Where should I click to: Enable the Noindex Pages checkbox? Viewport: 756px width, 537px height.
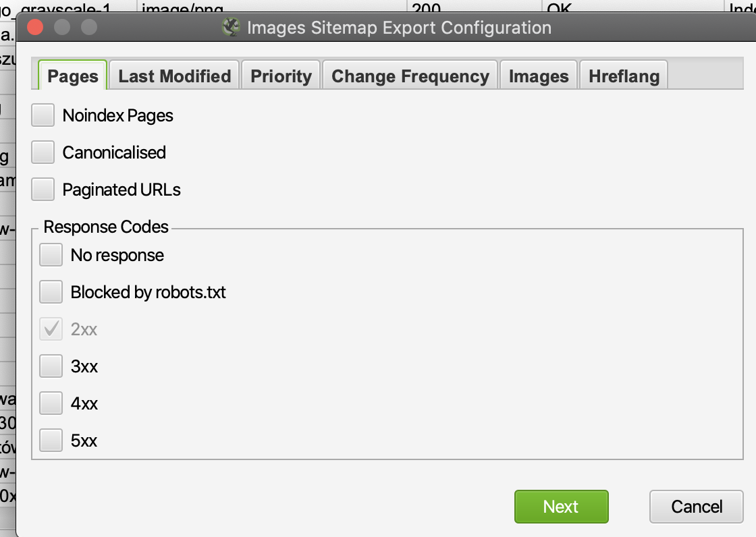pos(43,115)
